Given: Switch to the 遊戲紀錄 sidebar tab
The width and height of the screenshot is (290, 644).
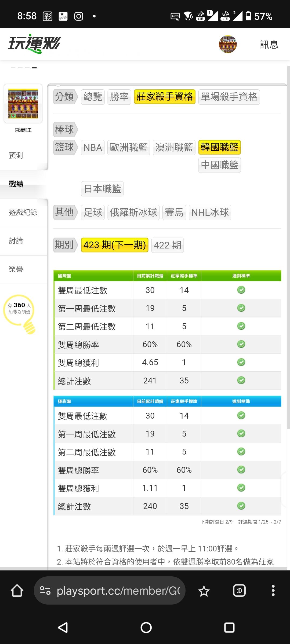Looking at the screenshot, I should (x=24, y=213).
